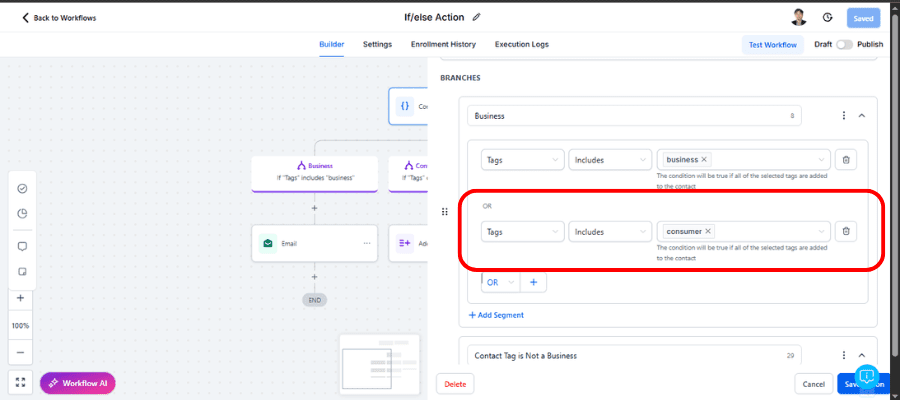Image resolution: width=900 pixels, height=400 pixels.
Task: Switch to the Settings tab
Action: (x=377, y=44)
